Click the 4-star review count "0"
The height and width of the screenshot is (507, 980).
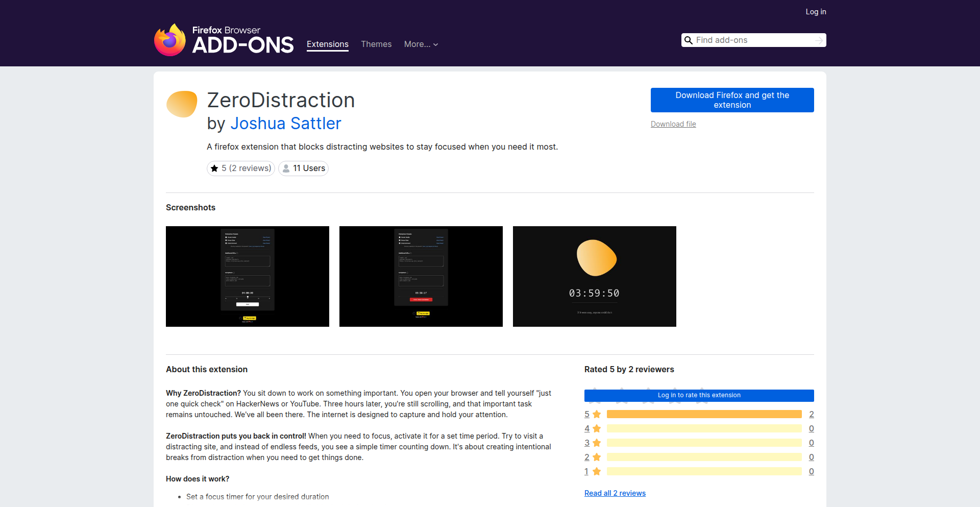point(812,428)
